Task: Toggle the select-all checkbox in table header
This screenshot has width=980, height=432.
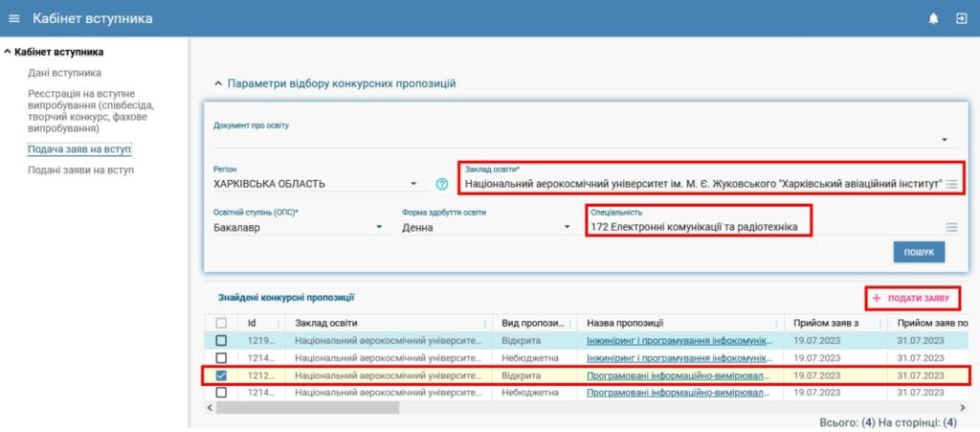Action: [222, 324]
